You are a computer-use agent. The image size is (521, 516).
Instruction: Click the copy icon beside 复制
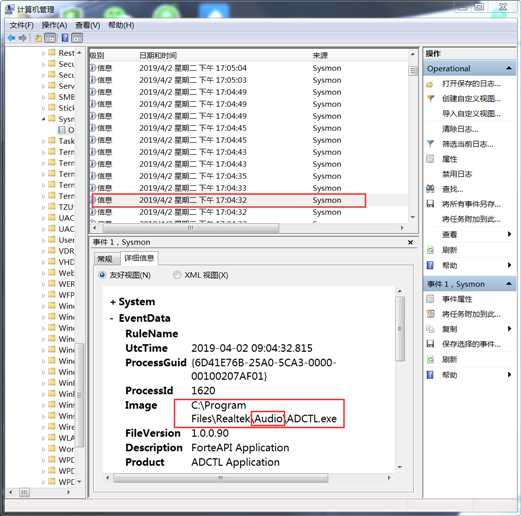coord(430,329)
